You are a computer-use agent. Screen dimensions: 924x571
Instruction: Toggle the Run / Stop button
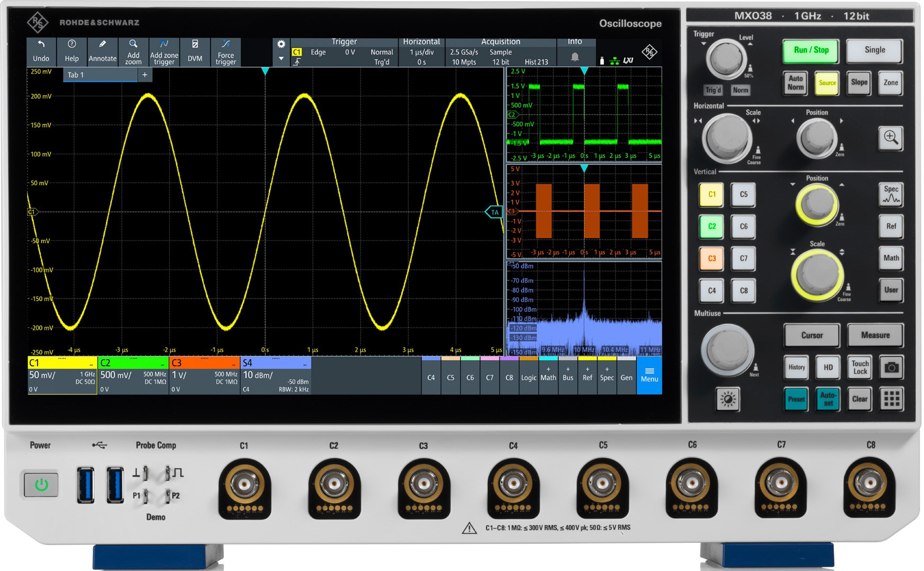point(811,50)
